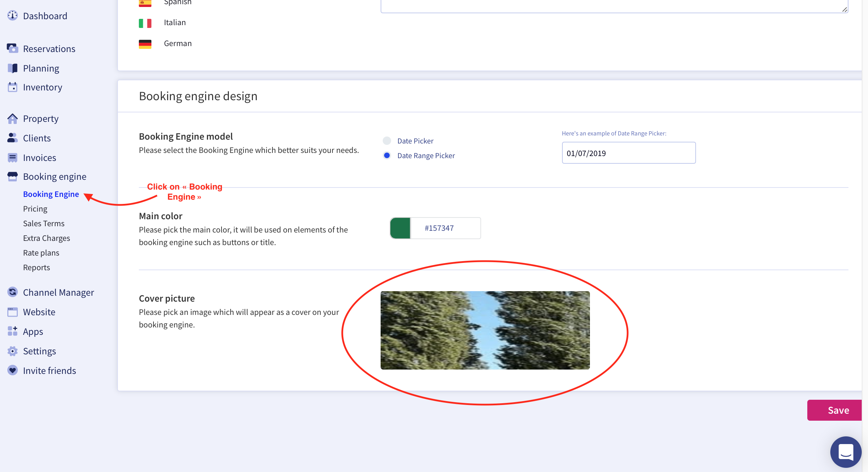The width and height of the screenshot is (868, 472).
Task: Click the Save button
Action: 835,410
